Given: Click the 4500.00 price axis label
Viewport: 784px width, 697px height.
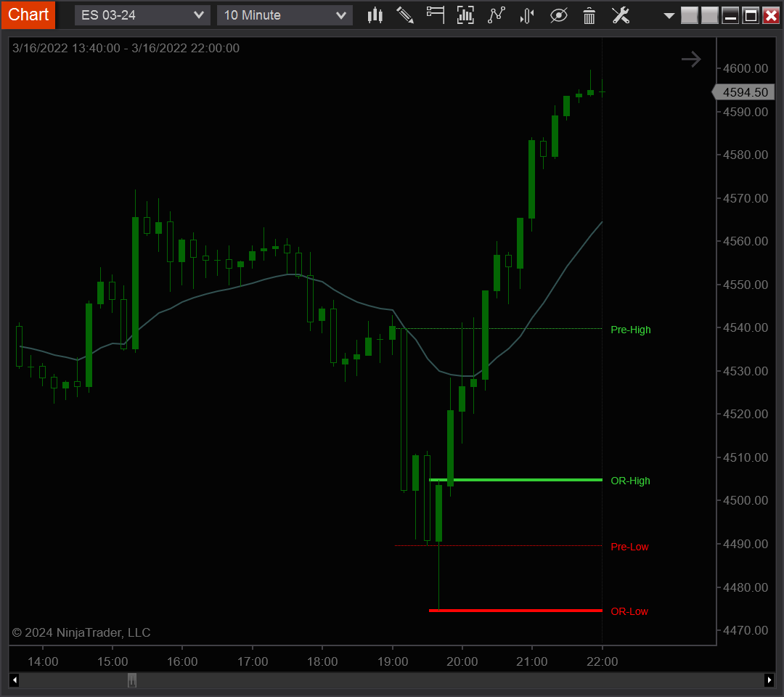Looking at the screenshot, I should (x=745, y=500).
